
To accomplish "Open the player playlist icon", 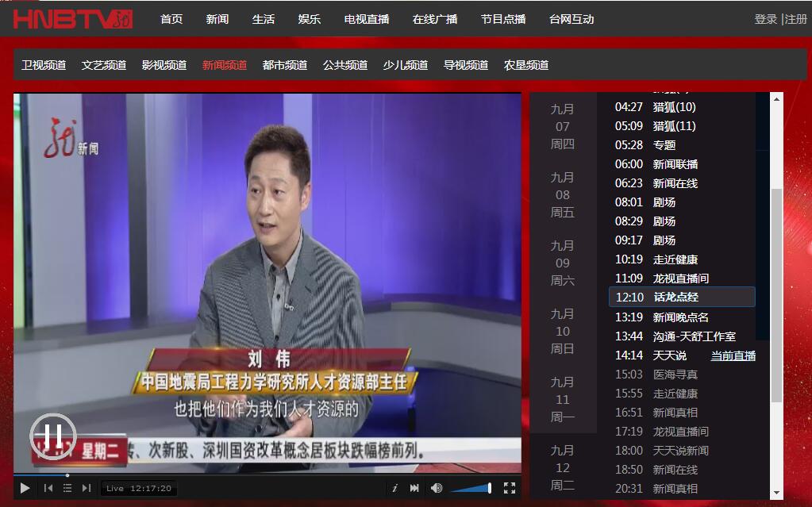I will [x=67, y=488].
